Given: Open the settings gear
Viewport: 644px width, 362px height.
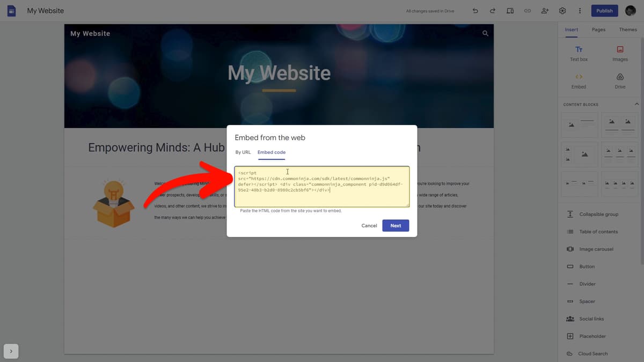Looking at the screenshot, I should 562,11.
